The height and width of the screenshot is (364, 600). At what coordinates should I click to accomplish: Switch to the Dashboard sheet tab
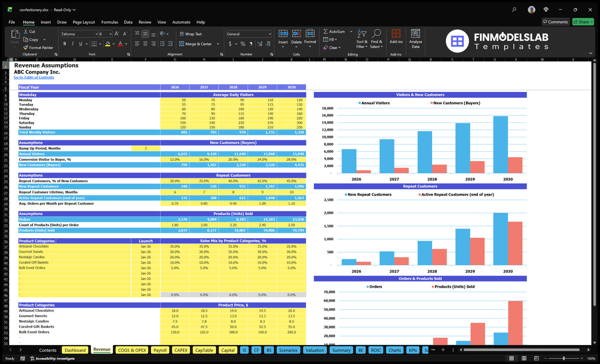75,350
